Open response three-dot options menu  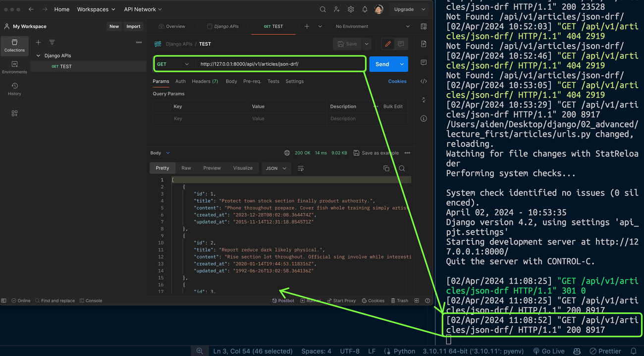tap(407, 153)
